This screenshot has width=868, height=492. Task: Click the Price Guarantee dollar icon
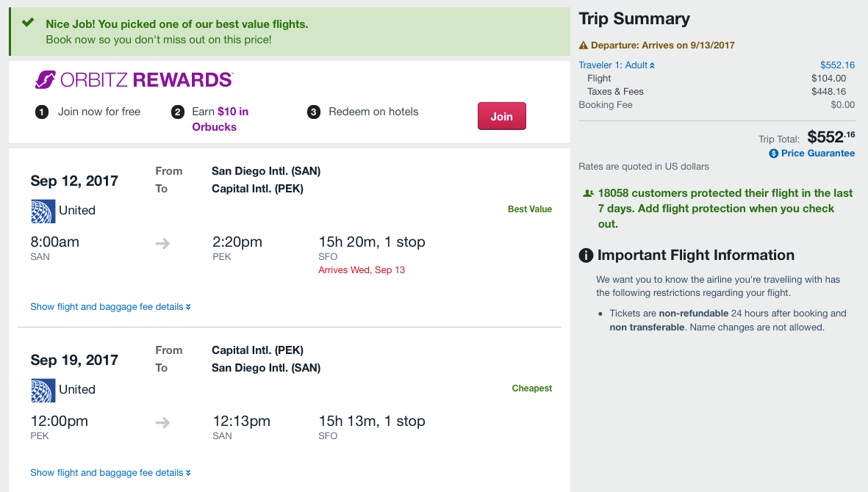(x=773, y=153)
